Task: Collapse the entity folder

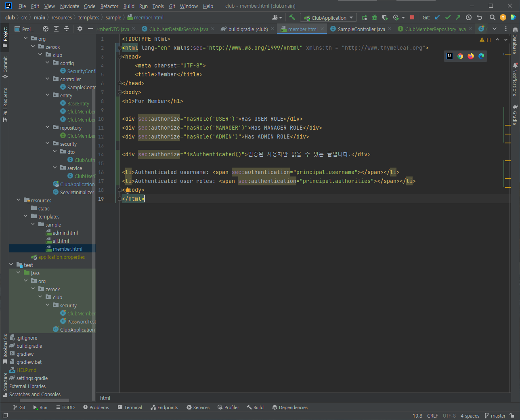Action: coord(48,95)
